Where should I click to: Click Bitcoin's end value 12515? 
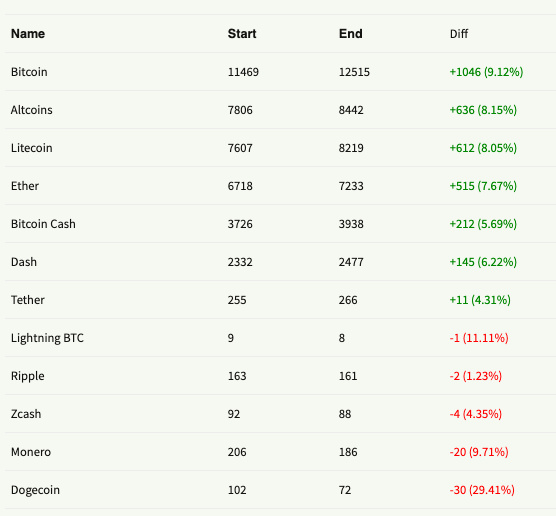354,72
